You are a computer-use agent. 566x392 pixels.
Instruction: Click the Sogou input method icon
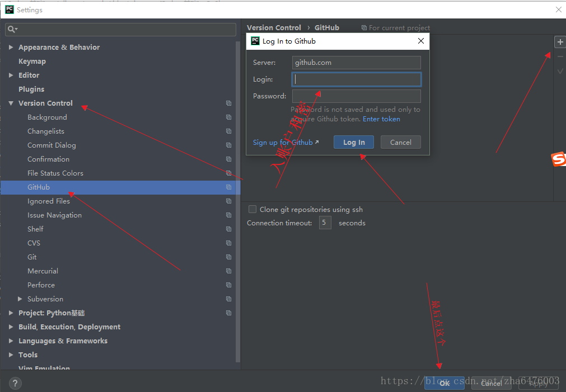click(558, 159)
